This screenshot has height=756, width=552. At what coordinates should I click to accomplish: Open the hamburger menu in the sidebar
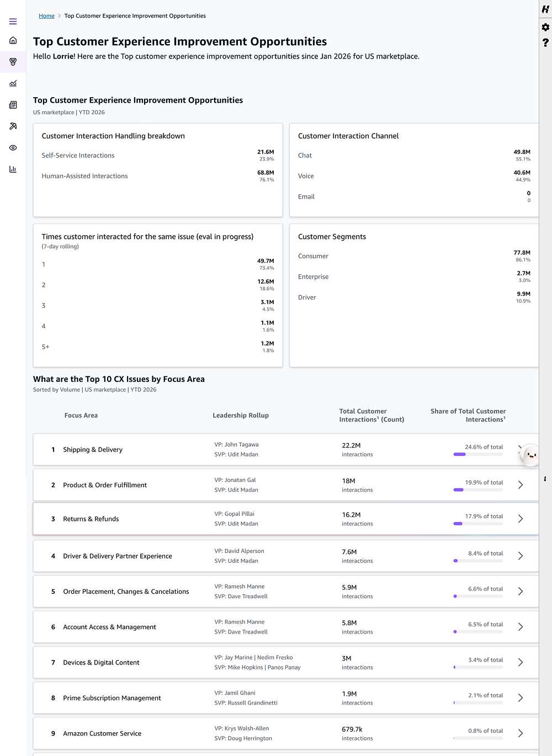13,22
